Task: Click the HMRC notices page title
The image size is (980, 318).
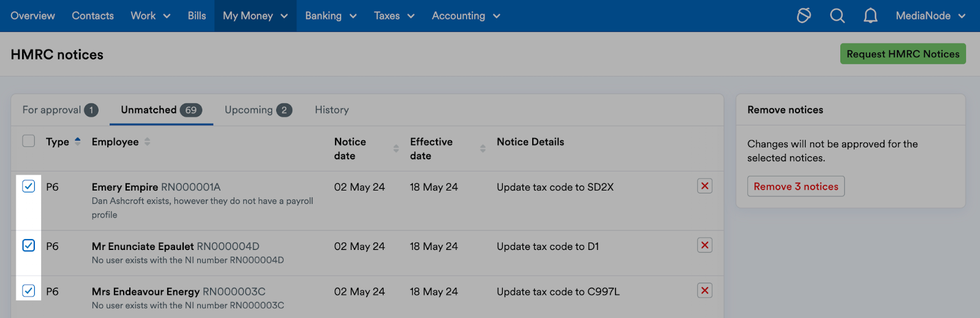Action: pyautogui.click(x=57, y=55)
